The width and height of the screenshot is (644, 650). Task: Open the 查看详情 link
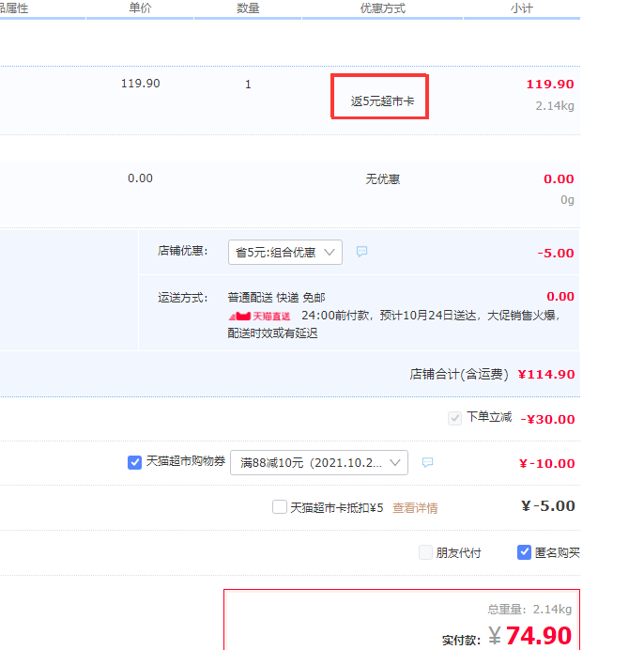415,508
